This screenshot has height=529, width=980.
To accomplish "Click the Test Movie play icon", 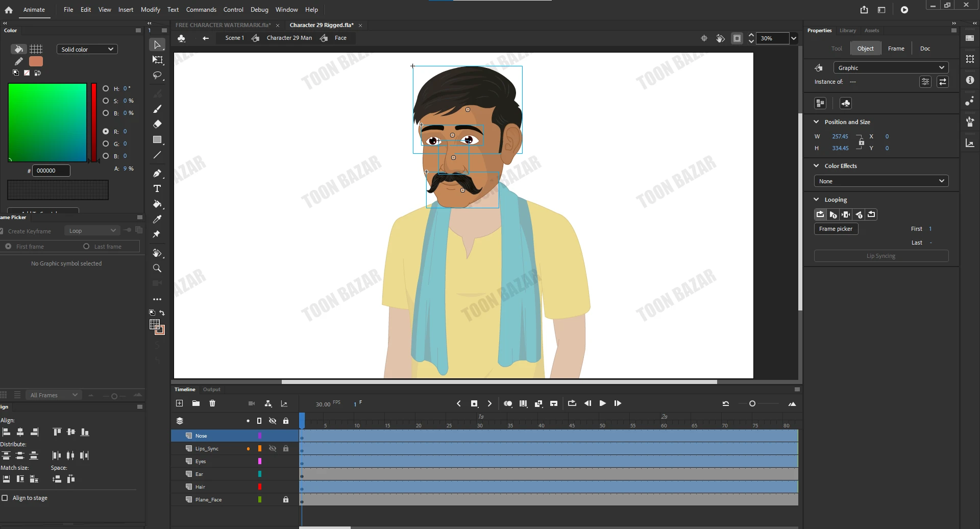I will pyautogui.click(x=904, y=10).
